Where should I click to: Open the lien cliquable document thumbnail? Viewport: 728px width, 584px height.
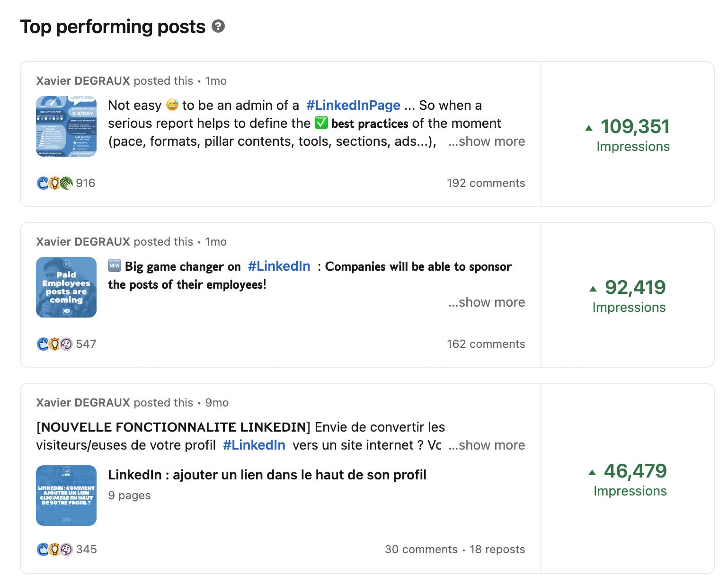(x=66, y=496)
